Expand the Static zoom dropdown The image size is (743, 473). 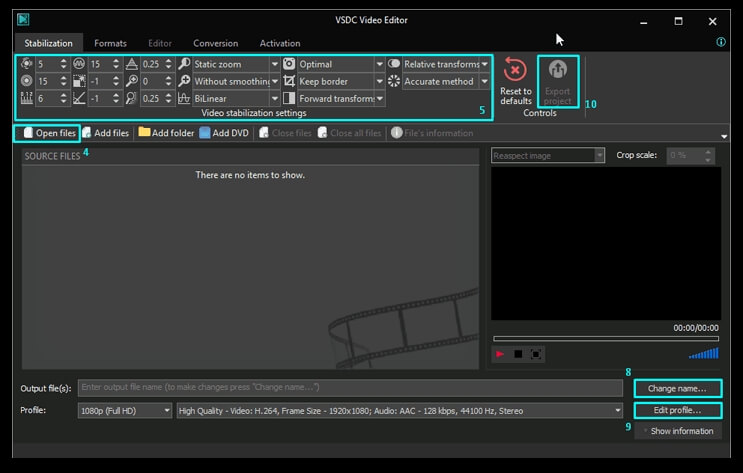coord(275,64)
